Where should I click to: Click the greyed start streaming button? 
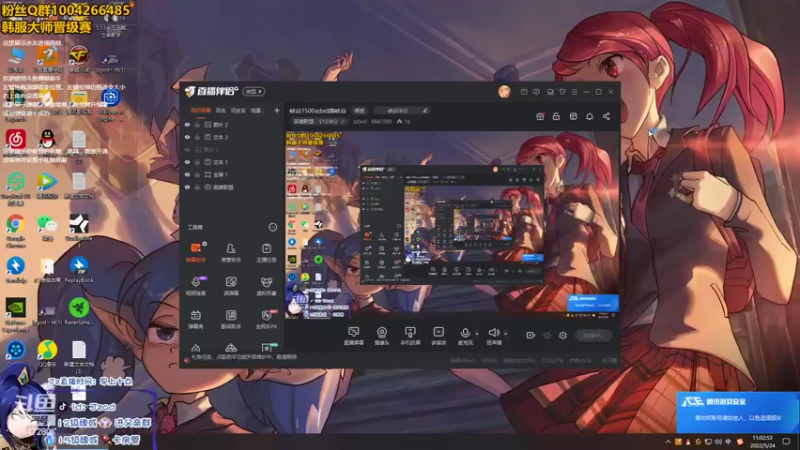pyautogui.click(x=593, y=335)
